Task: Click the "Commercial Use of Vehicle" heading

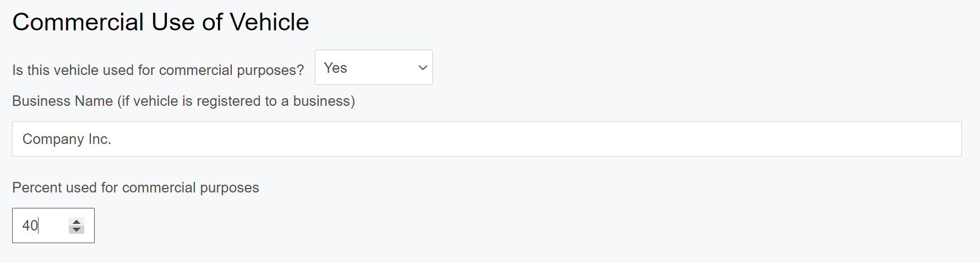Action: click(x=160, y=22)
